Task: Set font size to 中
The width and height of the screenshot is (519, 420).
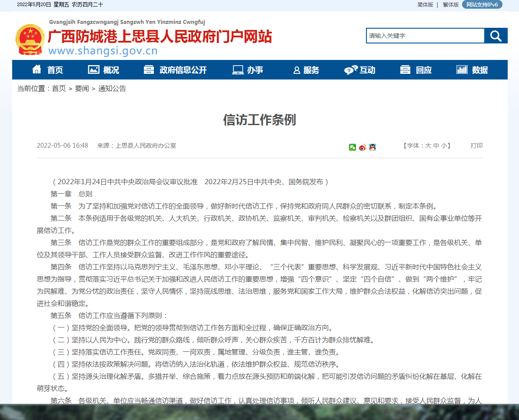Action: point(436,146)
